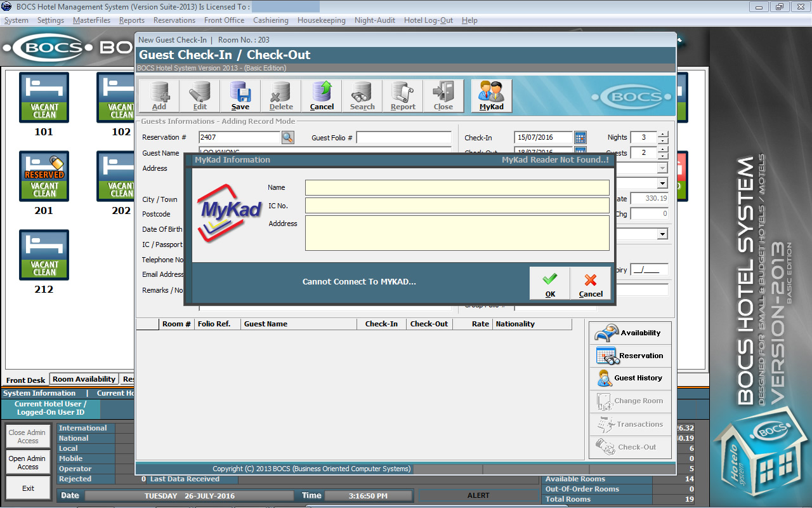
Task: Open the Housekeeping menu
Action: (x=322, y=20)
